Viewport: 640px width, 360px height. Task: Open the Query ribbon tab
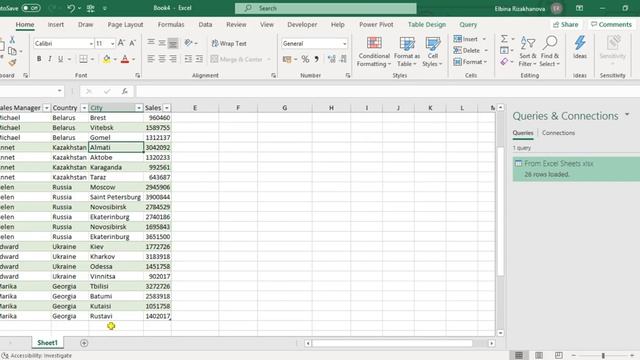(x=468, y=24)
